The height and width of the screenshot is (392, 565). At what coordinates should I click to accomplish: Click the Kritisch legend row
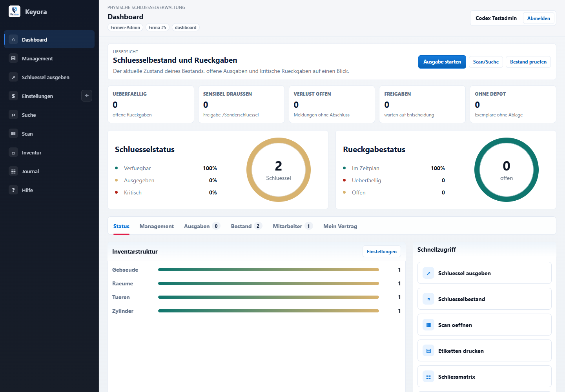coord(166,192)
